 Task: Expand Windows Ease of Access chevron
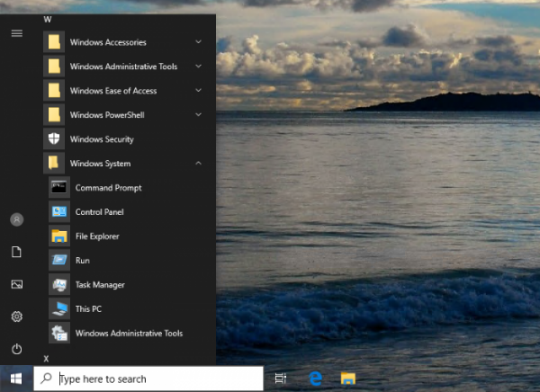(x=198, y=90)
